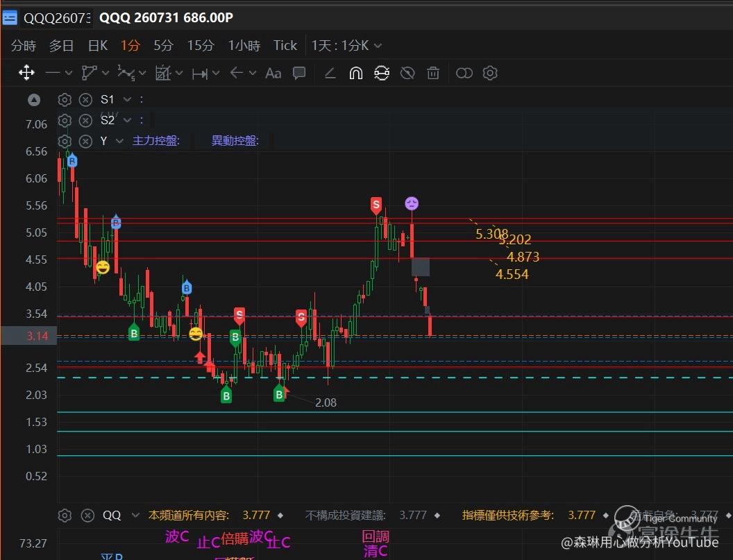This screenshot has width=733, height=560.
Task: Click the current price 3.14 axis tag
Action: [29, 336]
